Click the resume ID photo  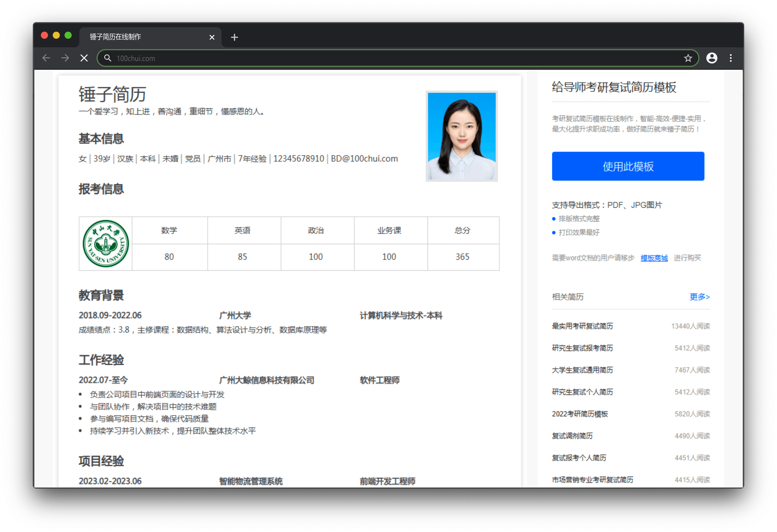coord(461,136)
